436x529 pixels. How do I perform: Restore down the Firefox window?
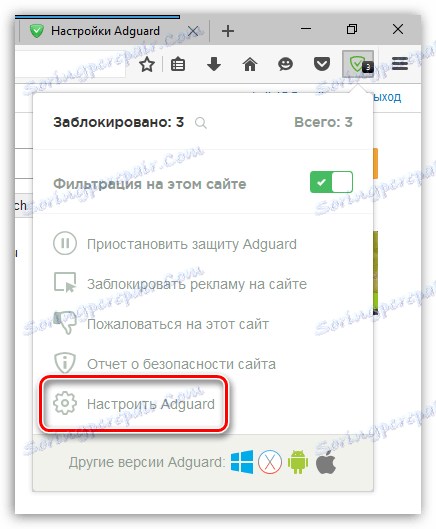(x=352, y=29)
